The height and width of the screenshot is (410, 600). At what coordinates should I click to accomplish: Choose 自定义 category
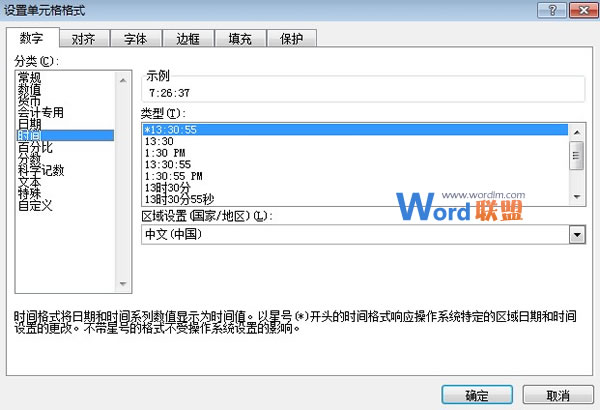36,206
